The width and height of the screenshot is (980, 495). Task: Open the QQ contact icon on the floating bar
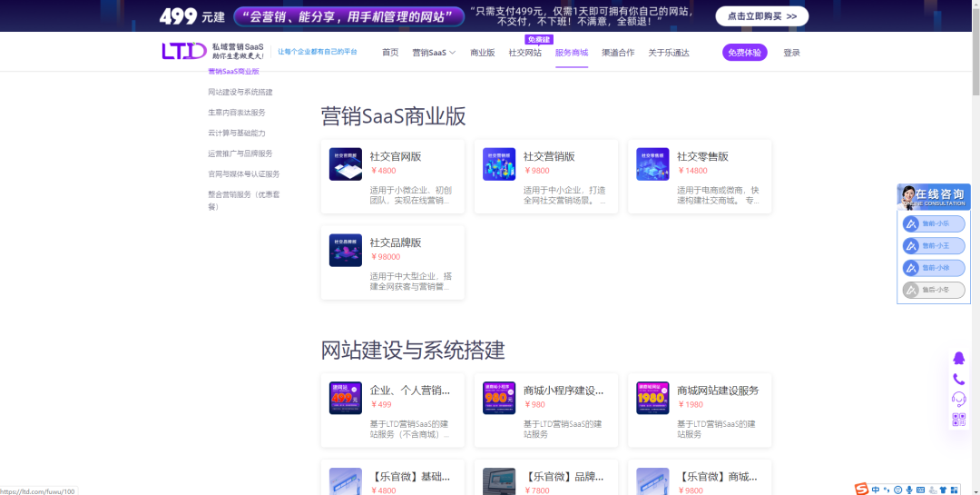click(x=958, y=359)
